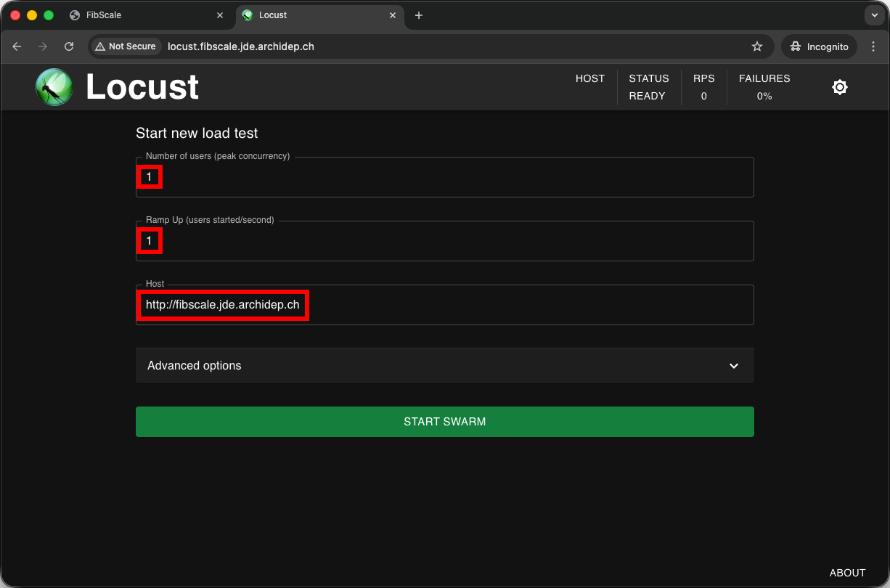The image size is (890, 588).
Task: Collapse Advanced options using its arrow
Action: (x=733, y=365)
